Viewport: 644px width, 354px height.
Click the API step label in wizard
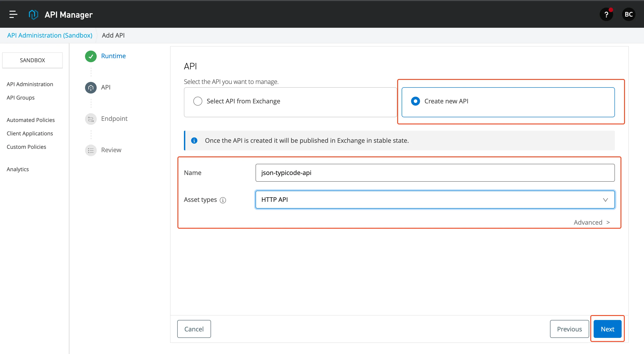click(x=106, y=87)
